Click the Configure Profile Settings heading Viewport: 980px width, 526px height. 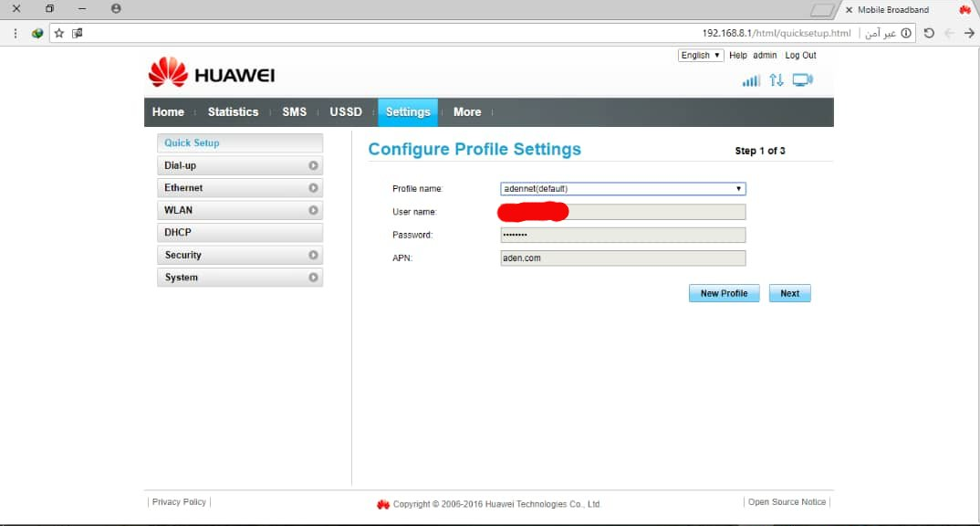(474, 149)
